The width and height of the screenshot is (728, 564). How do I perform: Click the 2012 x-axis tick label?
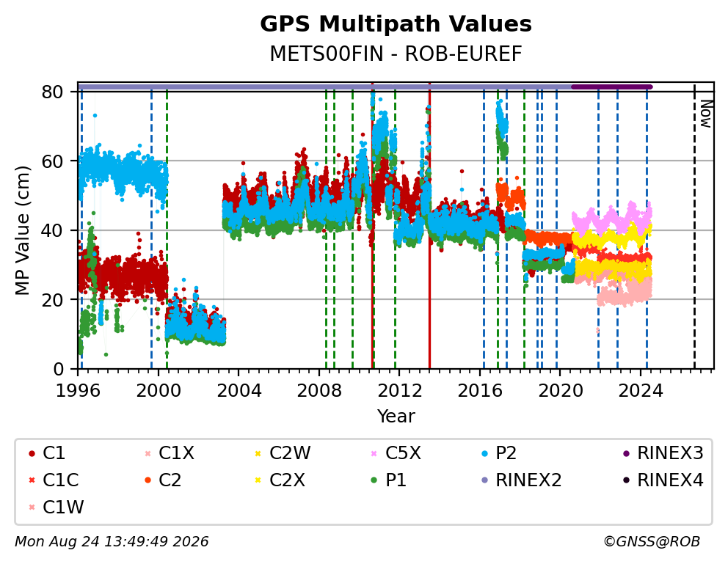tap(400, 390)
